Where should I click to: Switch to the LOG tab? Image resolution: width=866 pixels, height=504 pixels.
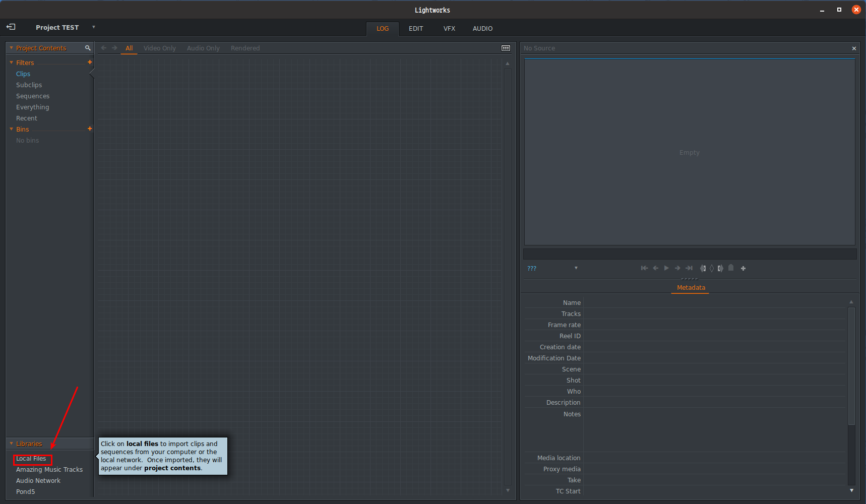coord(383,29)
